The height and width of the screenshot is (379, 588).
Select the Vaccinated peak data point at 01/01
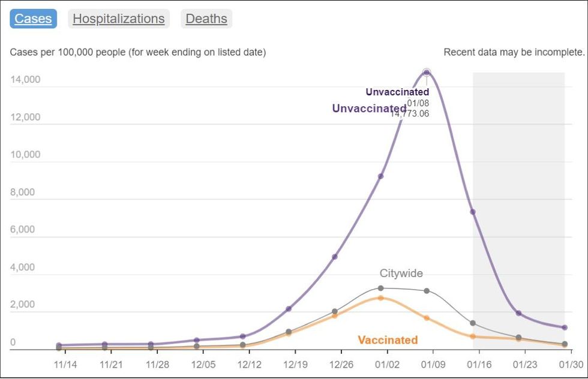380,298
